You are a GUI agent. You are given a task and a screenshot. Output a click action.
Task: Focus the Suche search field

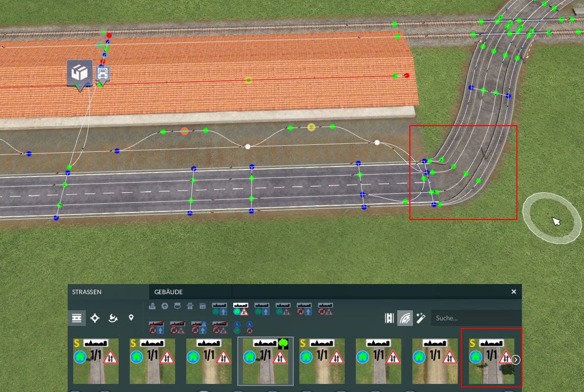tap(476, 318)
